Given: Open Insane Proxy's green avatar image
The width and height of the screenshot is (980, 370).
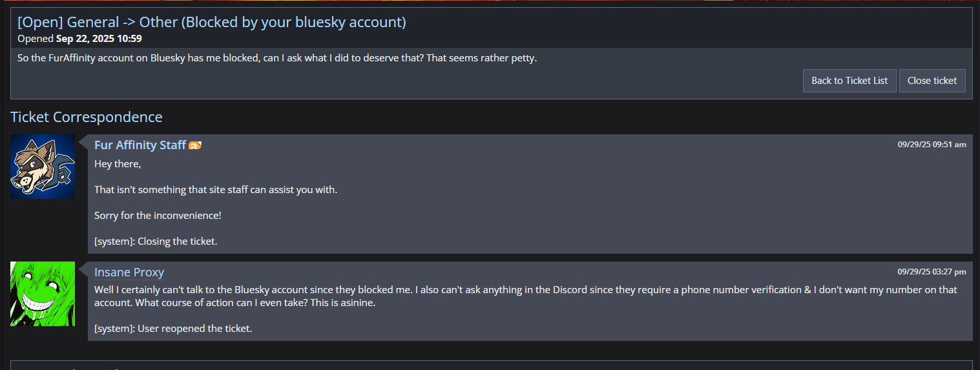Looking at the screenshot, I should click(x=43, y=294).
